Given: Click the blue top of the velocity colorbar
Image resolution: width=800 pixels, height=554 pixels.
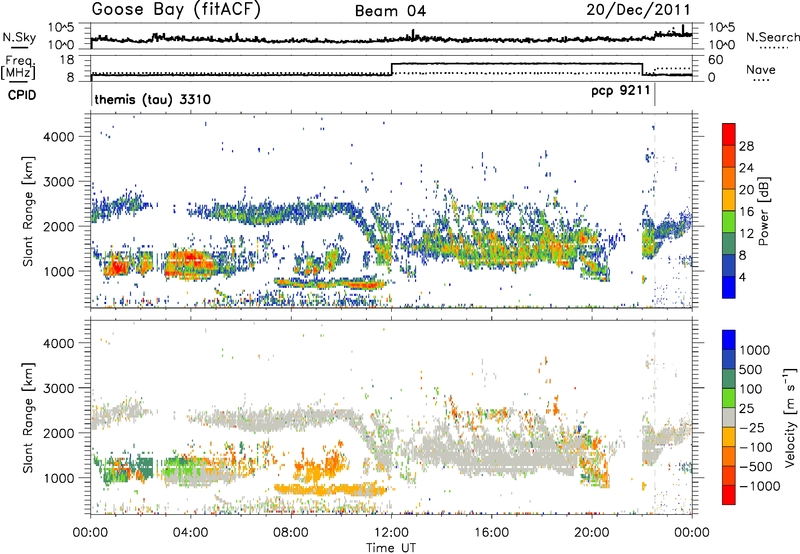Looking at the screenshot, I should [x=729, y=339].
